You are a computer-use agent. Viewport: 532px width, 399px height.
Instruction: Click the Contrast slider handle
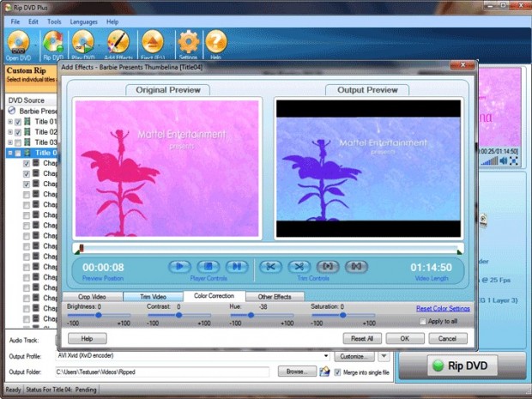tap(178, 315)
